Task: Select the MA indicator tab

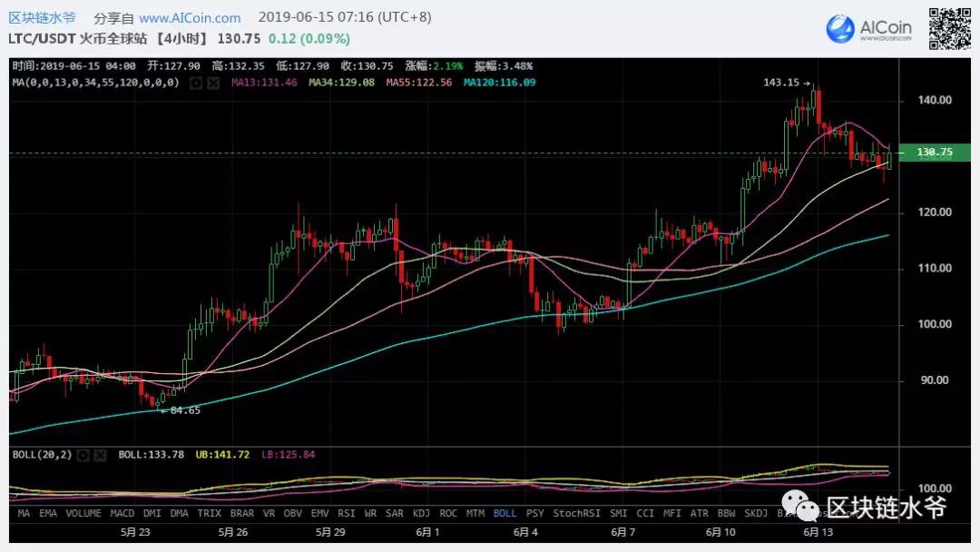Action: tap(24, 513)
